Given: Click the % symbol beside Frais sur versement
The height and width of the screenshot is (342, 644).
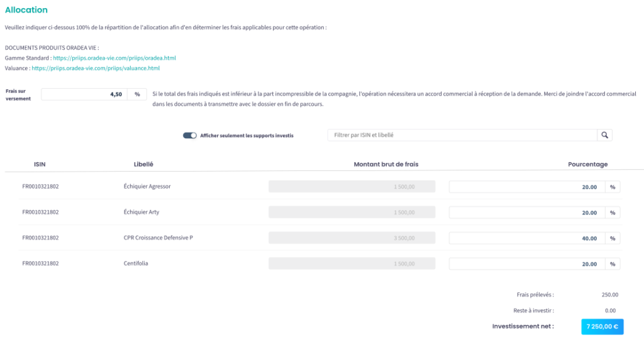Looking at the screenshot, I should pos(137,94).
